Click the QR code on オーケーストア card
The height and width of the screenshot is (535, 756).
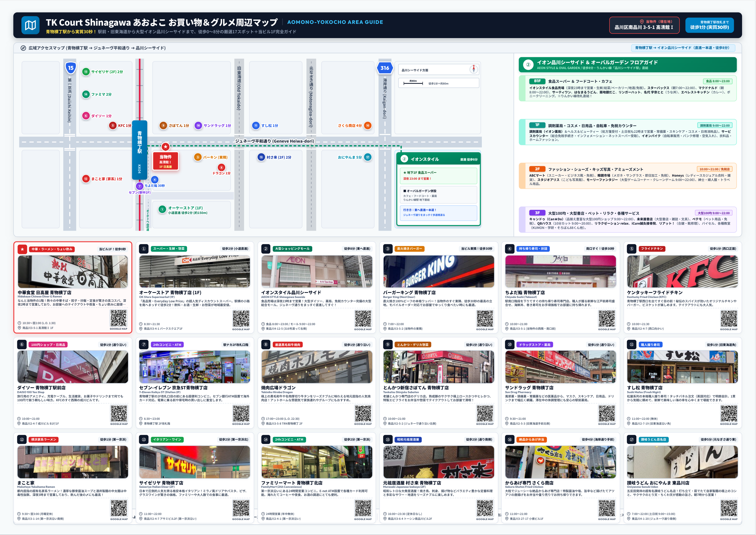click(x=241, y=319)
